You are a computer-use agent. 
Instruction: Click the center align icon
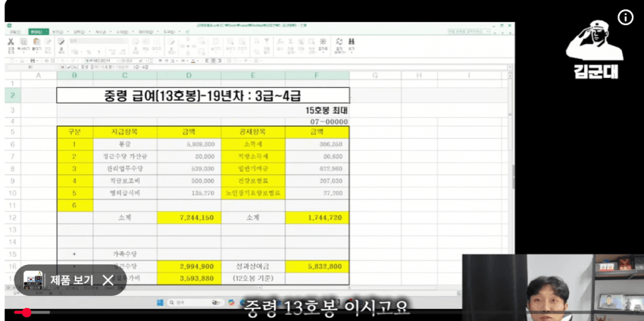[x=214, y=61]
